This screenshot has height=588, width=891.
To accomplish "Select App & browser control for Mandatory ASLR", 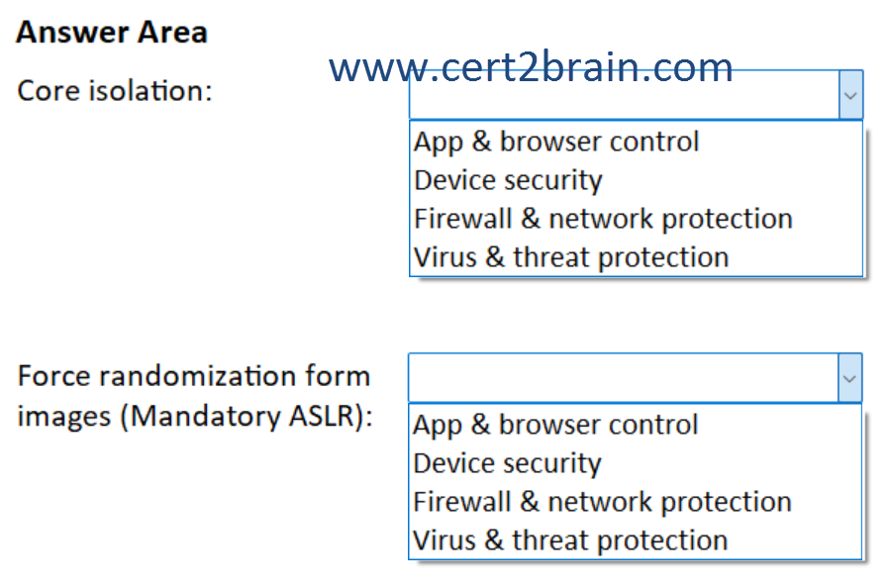I will (x=555, y=425).
